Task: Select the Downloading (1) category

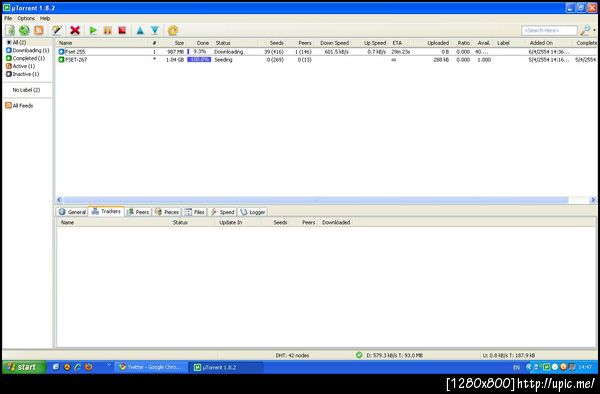Action: pyautogui.click(x=28, y=50)
